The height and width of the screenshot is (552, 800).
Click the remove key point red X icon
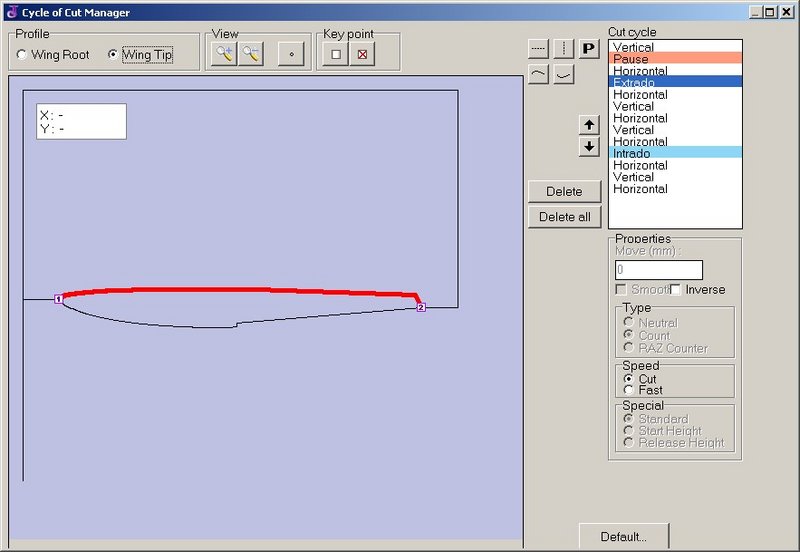click(x=362, y=54)
